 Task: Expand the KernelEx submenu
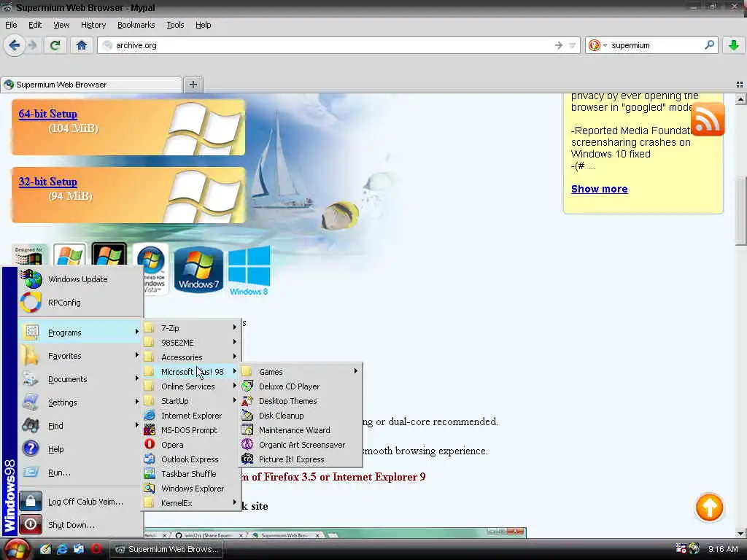pos(191,503)
